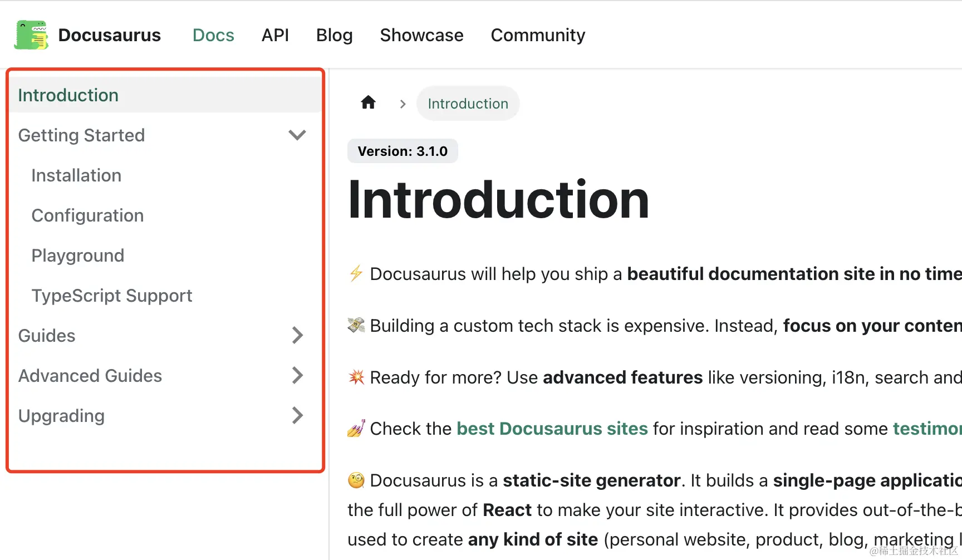Open the Installation sidebar page

[76, 175]
